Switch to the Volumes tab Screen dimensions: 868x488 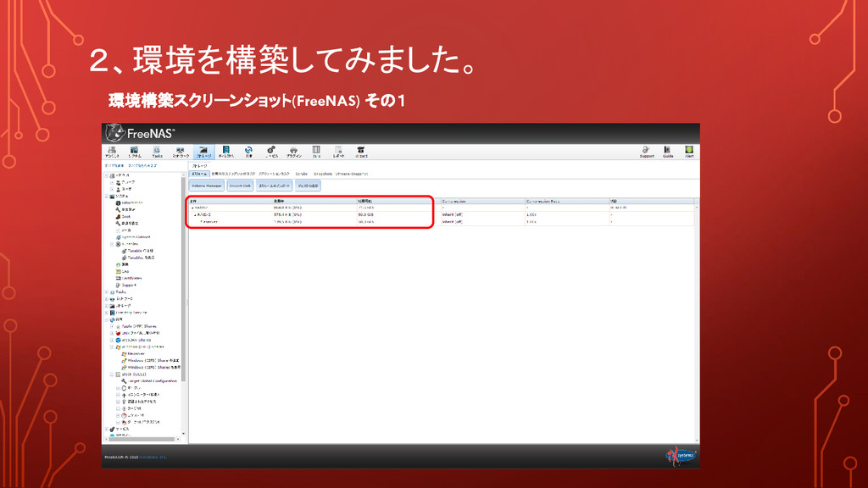pyautogui.click(x=199, y=174)
